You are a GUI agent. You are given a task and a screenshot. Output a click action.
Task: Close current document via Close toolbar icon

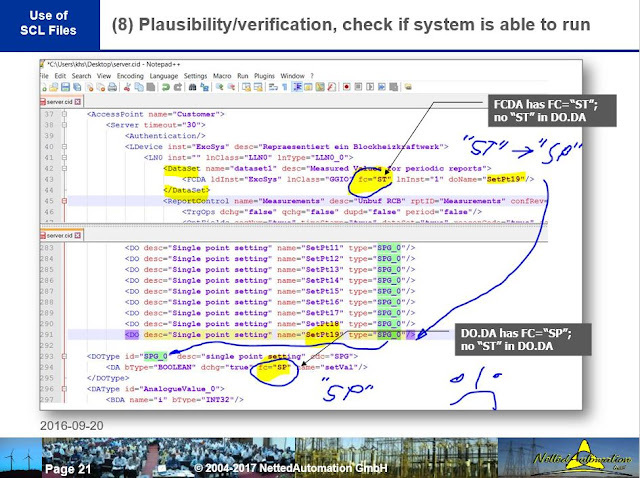click(x=90, y=87)
